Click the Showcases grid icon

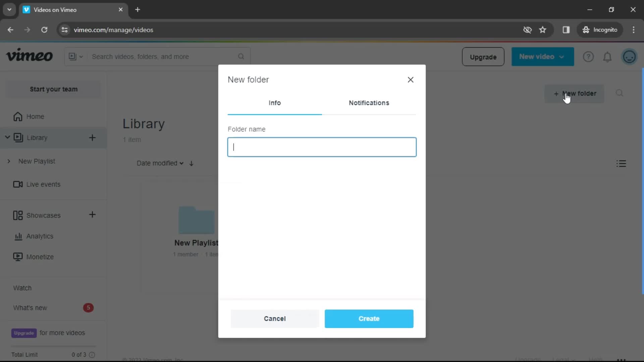coord(18,216)
